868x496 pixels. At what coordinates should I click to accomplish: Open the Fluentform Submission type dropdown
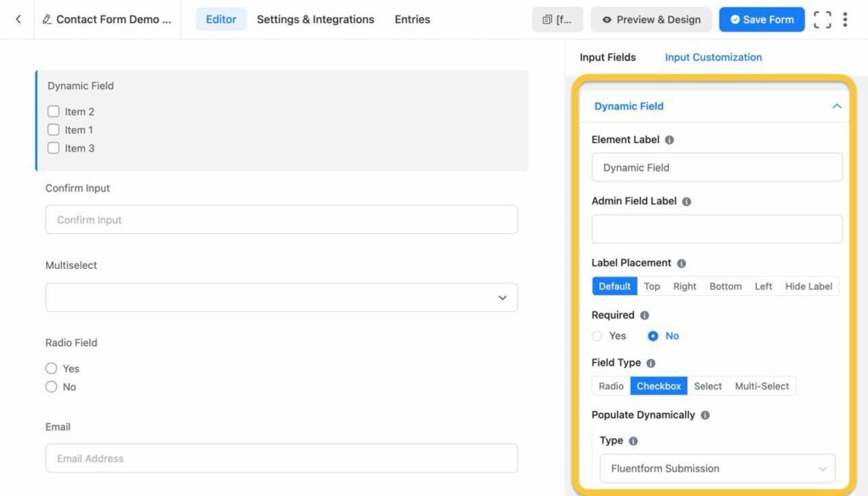click(717, 469)
